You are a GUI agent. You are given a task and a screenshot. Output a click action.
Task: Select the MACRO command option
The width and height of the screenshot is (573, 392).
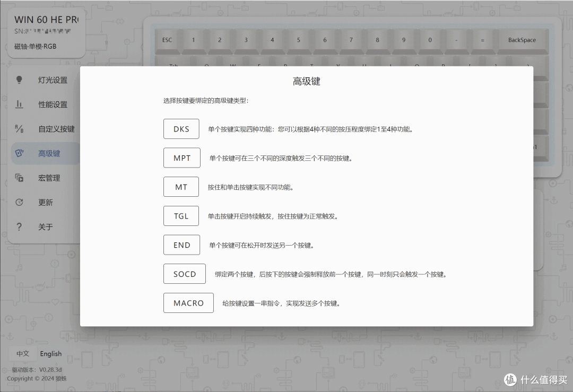[188, 303]
